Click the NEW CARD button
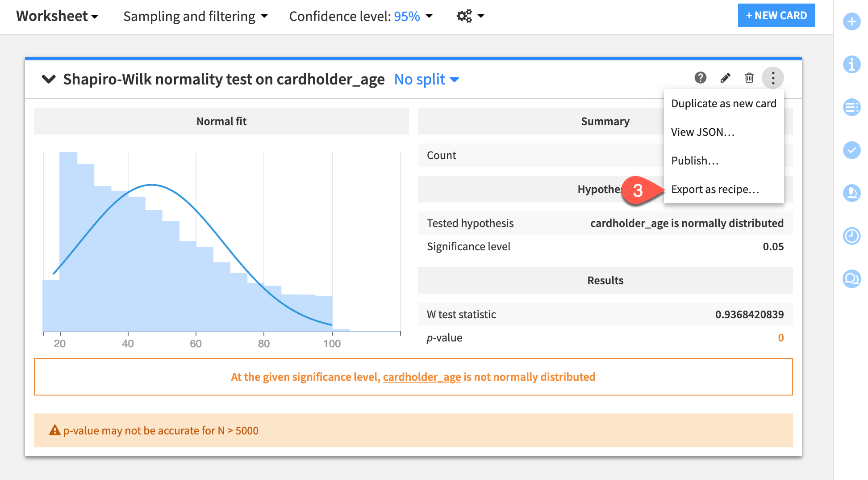Screen dimensions: 868x480 pos(776,15)
